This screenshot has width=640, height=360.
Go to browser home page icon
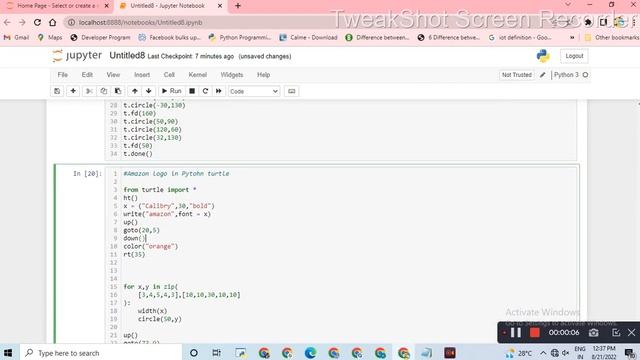(52, 22)
